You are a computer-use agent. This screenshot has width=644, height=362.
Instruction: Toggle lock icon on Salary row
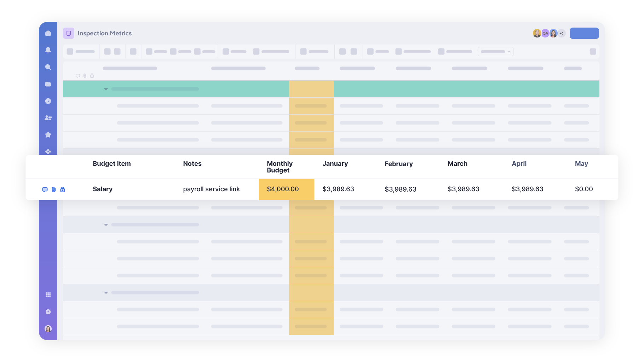pyautogui.click(x=63, y=189)
